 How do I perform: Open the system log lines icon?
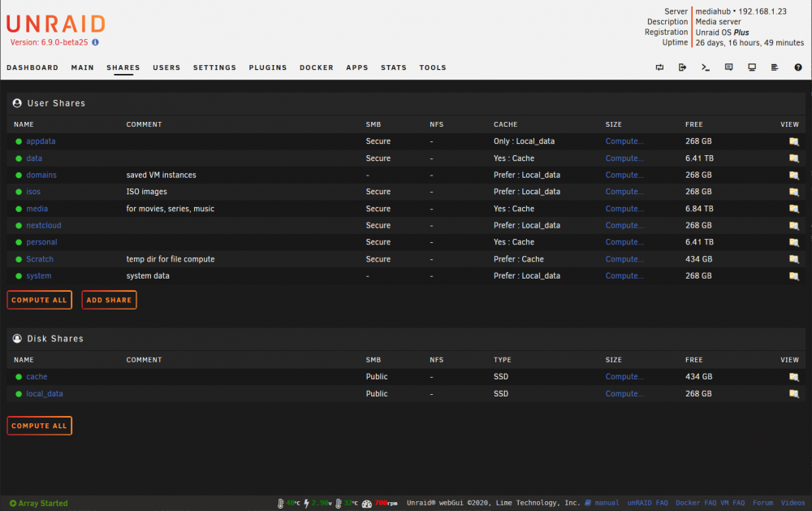pos(775,67)
